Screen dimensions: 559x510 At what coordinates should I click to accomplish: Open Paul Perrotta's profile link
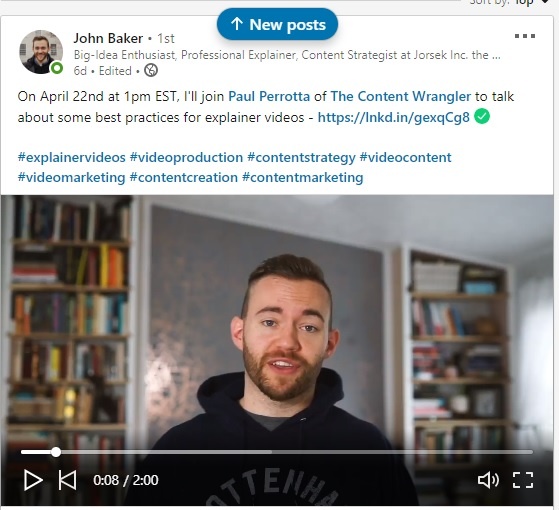[269, 97]
